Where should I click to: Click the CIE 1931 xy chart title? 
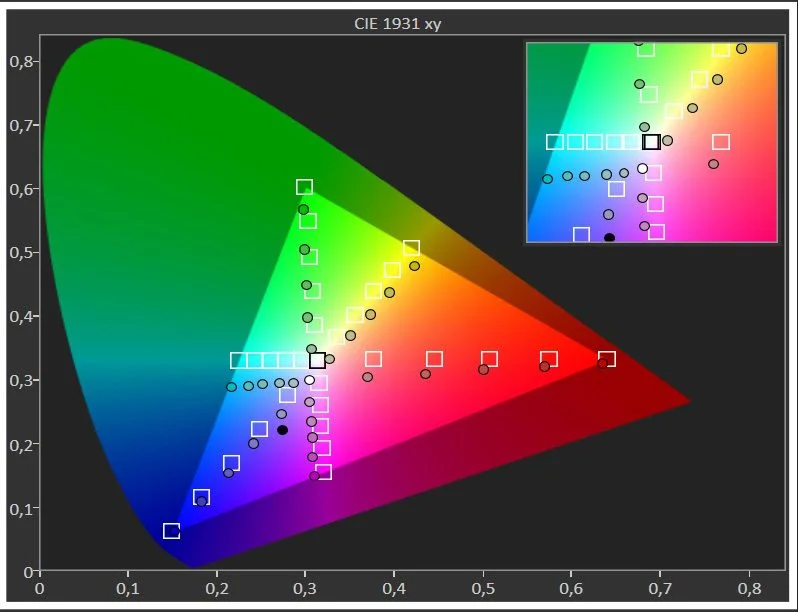(398, 24)
